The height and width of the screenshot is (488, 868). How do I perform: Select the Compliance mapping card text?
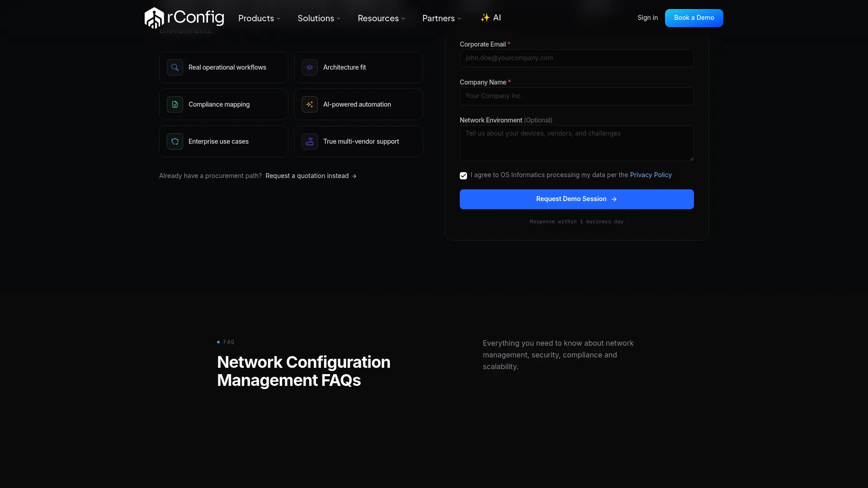pos(219,104)
